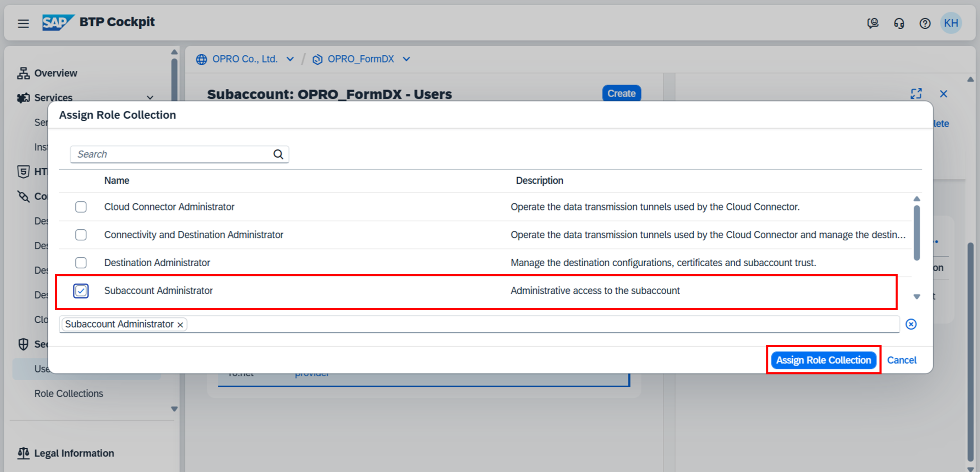The width and height of the screenshot is (980, 472).
Task: Click the search magnifier icon in dialog
Action: coord(278,154)
